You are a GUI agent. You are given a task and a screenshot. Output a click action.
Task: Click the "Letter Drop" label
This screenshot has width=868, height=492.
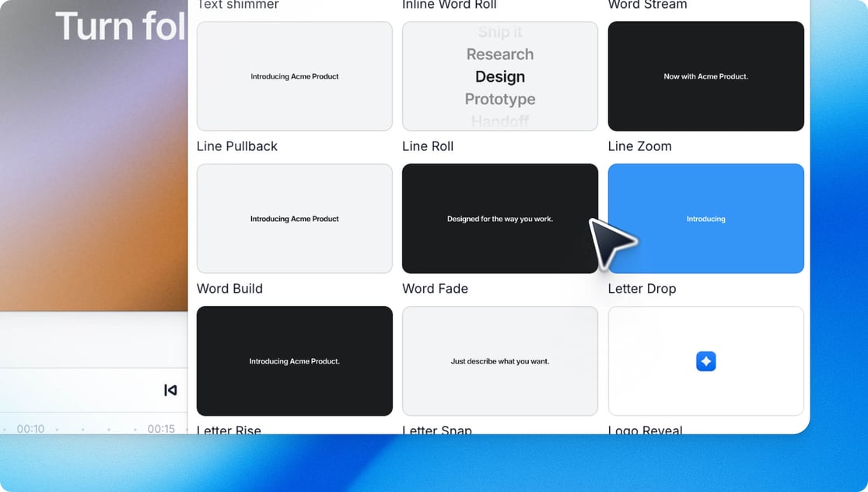pos(642,289)
